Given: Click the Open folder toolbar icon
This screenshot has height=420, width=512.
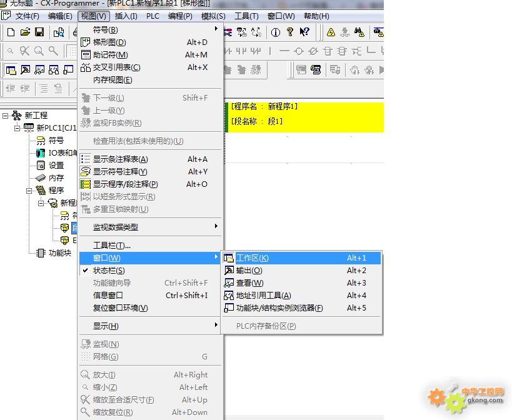Looking at the screenshot, I should coord(25,32).
